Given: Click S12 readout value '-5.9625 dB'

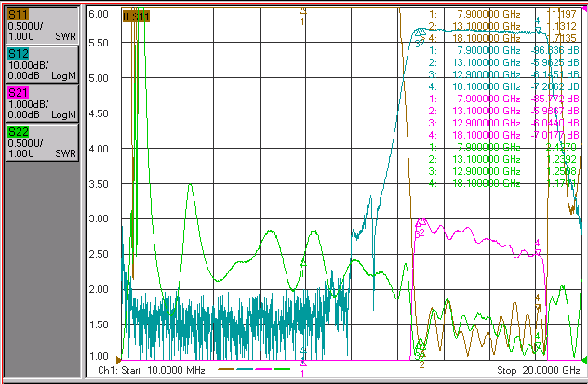Looking at the screenshot, I should tap(555, 62).
